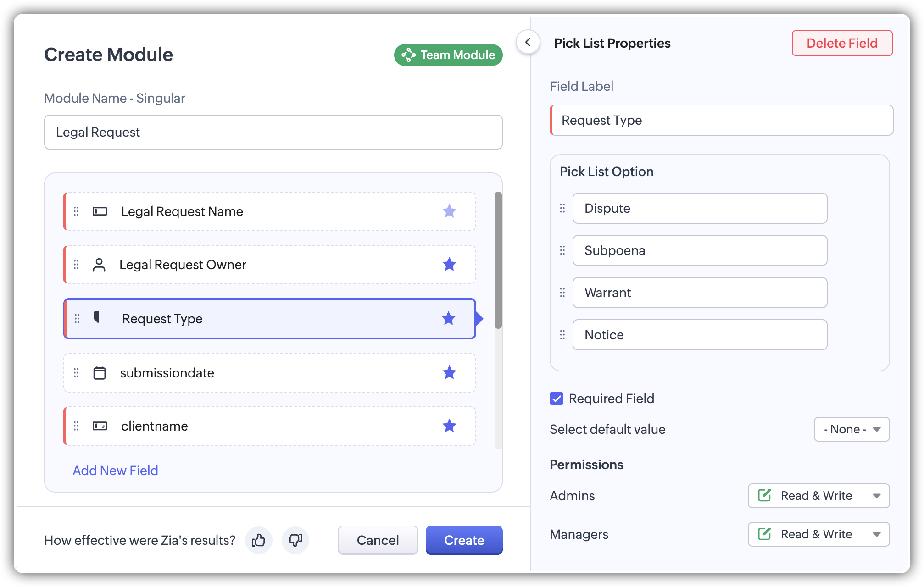Click the thumbs up feedback icon
The width and height of the screenshot is (924, 587).
(x=258, y=540)
